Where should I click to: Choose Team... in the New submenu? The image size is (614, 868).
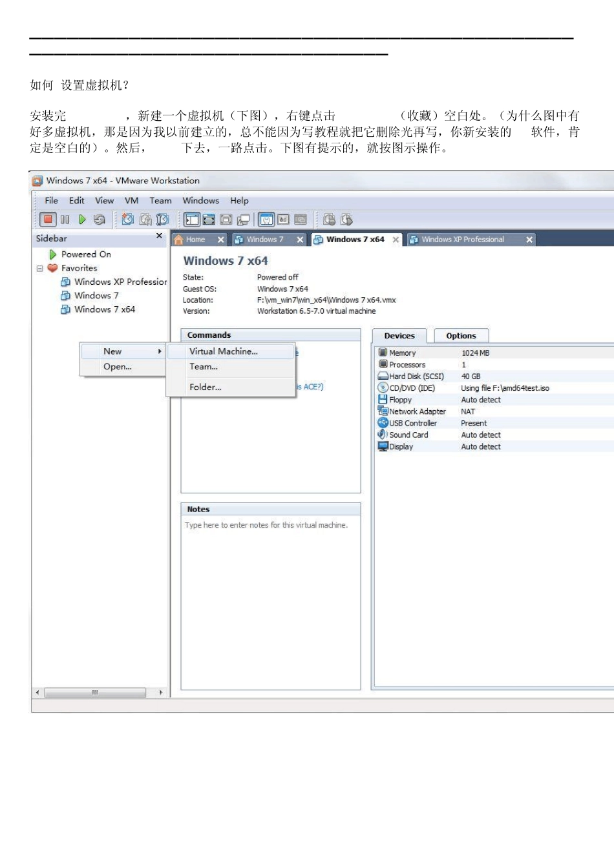[x=231, y=366]
